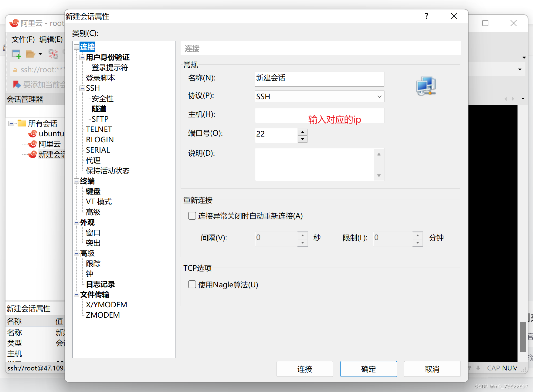Select 日志记录 in category tree
The width and height of the screenshot is (533, 392).
100,284
